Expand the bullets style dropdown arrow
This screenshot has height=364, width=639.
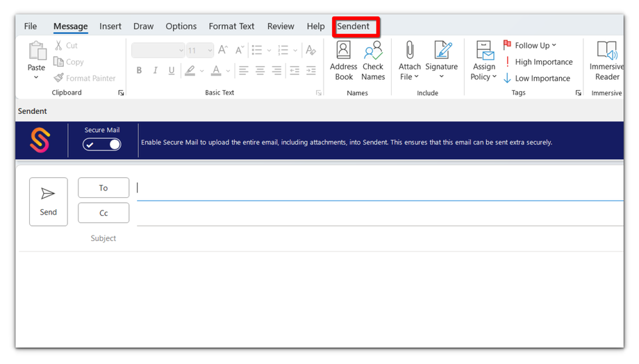pyautogui.click(x=269, y=51)
